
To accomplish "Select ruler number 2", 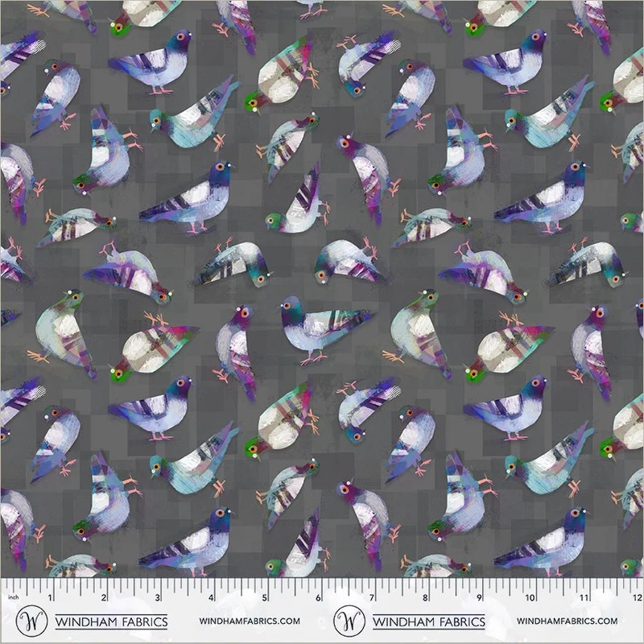I will 104,597.
